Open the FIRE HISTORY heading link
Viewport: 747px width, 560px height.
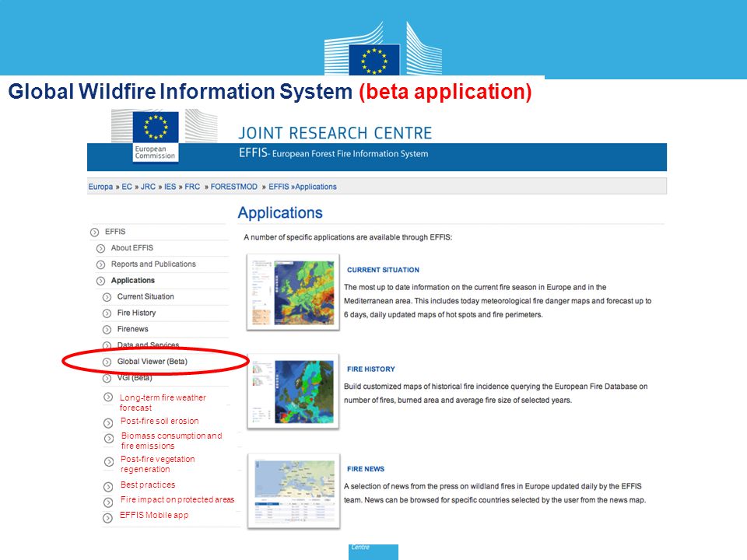point(371,369)
